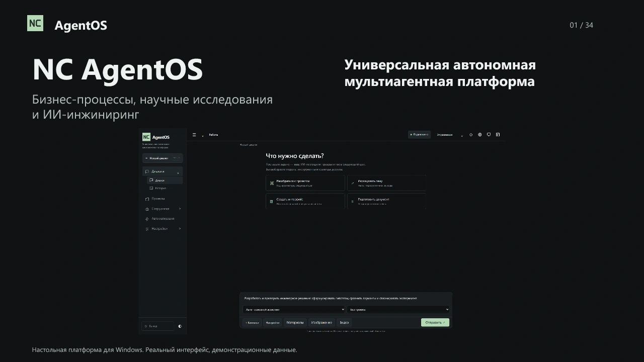Click the layout panel icon in the top toolbar

pyautogui.click(x=498, y=135)
